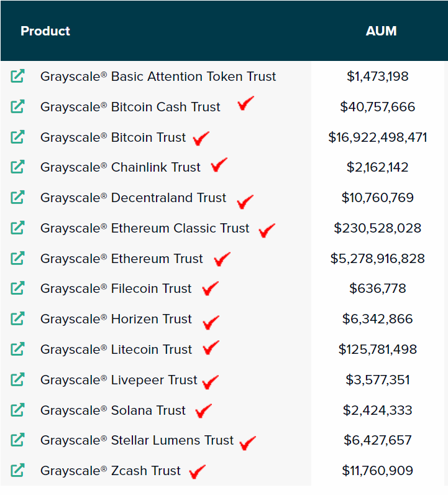Open the Bitcoin Trust external link icon

pos(17,137)
